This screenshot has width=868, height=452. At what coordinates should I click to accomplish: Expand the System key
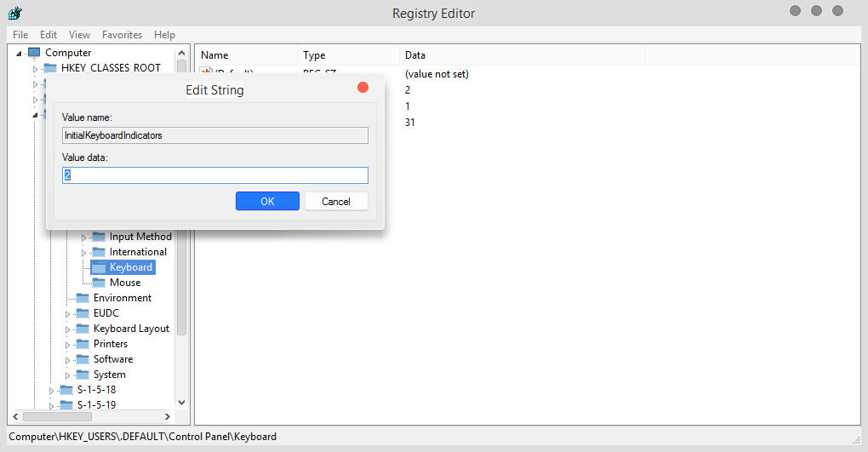67,375
